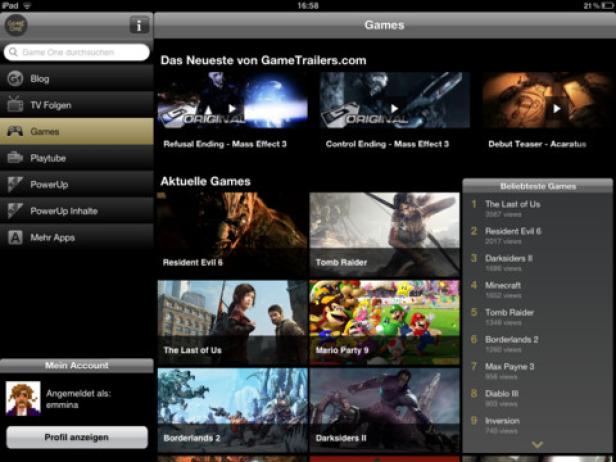Play the Control Ending Mass Effect 3 video
Viewport: 616px width, 462px height.
394,108
